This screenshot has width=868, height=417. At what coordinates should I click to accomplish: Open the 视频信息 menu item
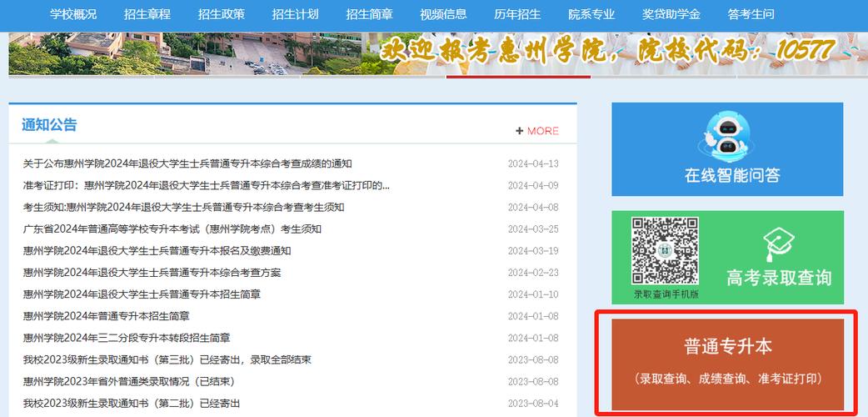coord(443,14)
